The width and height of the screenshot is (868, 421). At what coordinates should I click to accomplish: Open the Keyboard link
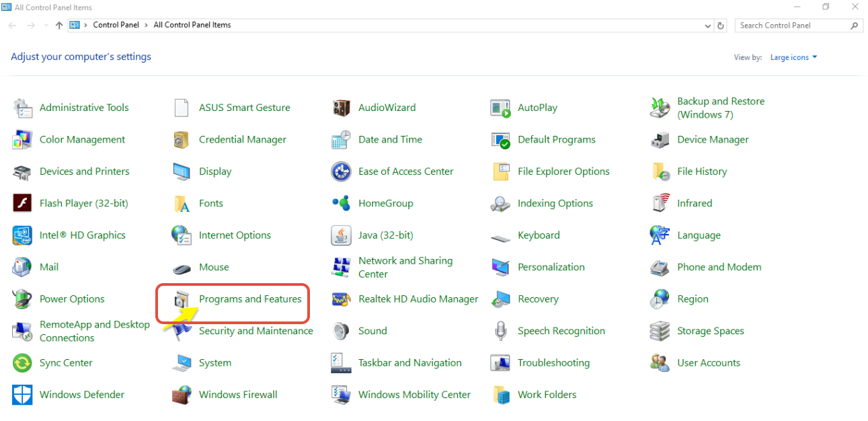(x=539, y=235)
